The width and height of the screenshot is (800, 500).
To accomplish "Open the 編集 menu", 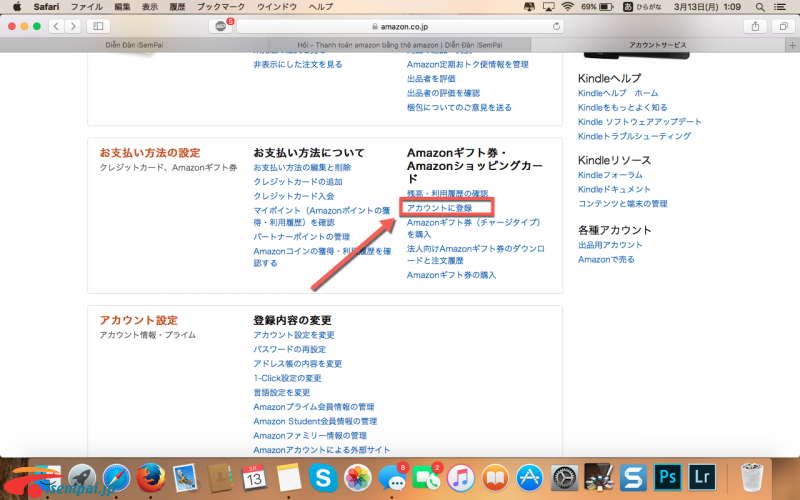I will 122,7.
